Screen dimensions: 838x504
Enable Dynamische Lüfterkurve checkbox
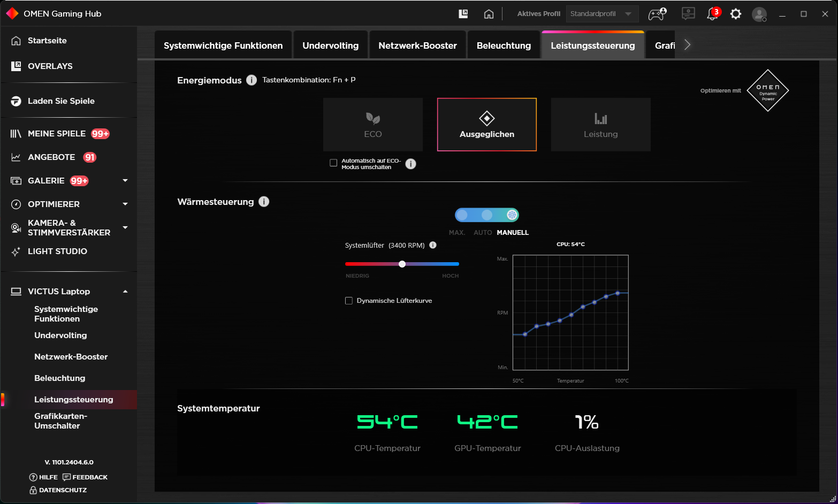[349, 301]
